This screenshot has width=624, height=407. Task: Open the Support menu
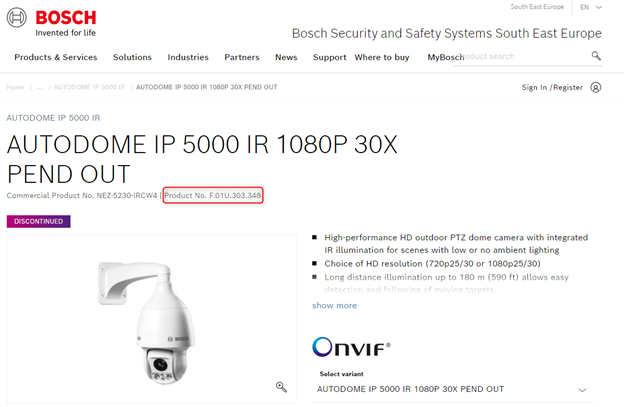(x=330, y=57)
